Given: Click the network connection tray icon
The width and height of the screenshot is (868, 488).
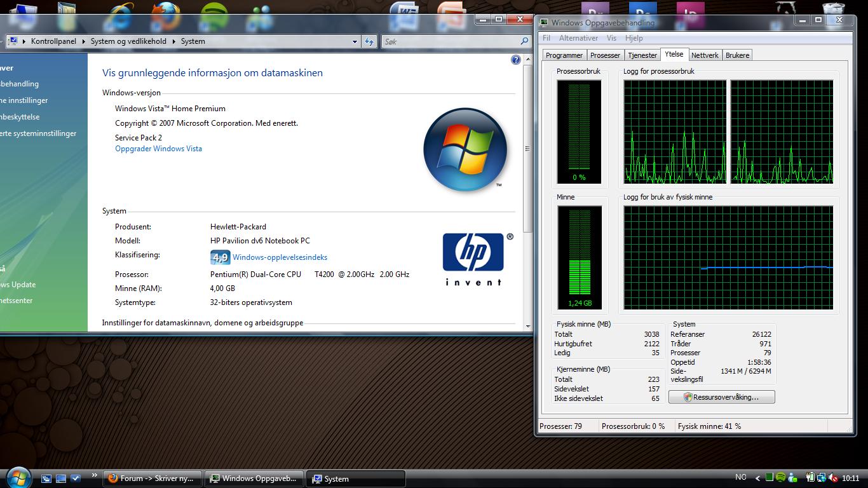Looking at the screenshot, I should point(822,478).
